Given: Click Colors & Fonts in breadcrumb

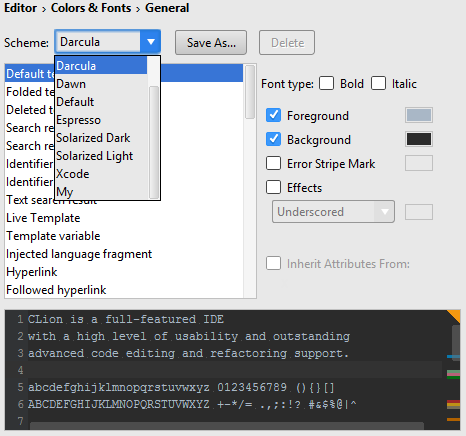Looking at the screenshot, I should tap(91, 8).
